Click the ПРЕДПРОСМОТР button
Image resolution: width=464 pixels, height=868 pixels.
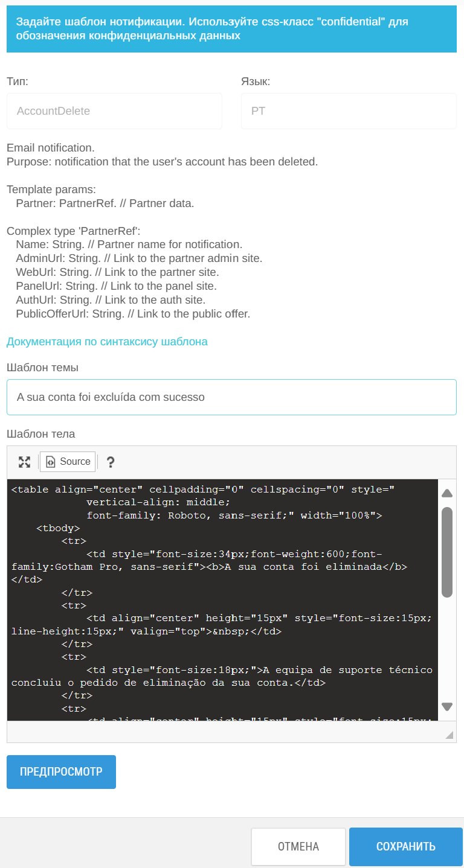point(61,772)
